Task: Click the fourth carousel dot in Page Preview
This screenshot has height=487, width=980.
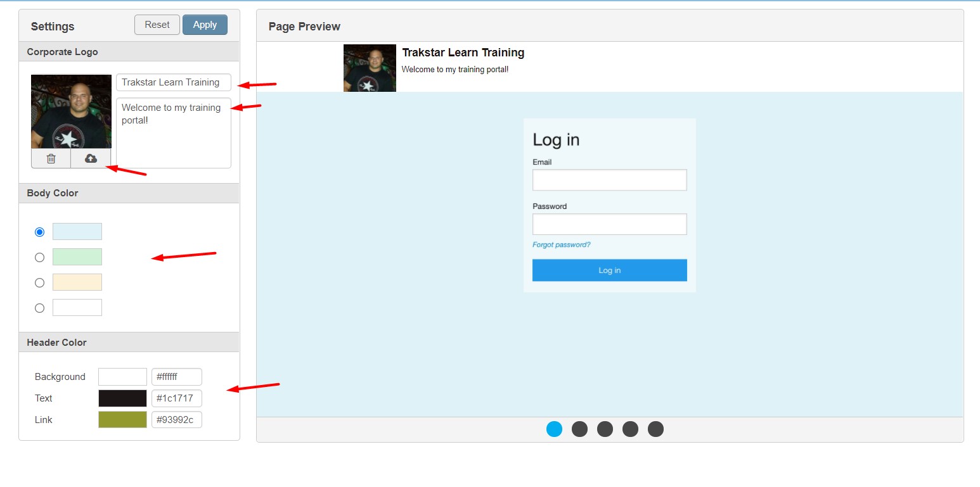Action: pyautogui.click(x=630, y=429)
